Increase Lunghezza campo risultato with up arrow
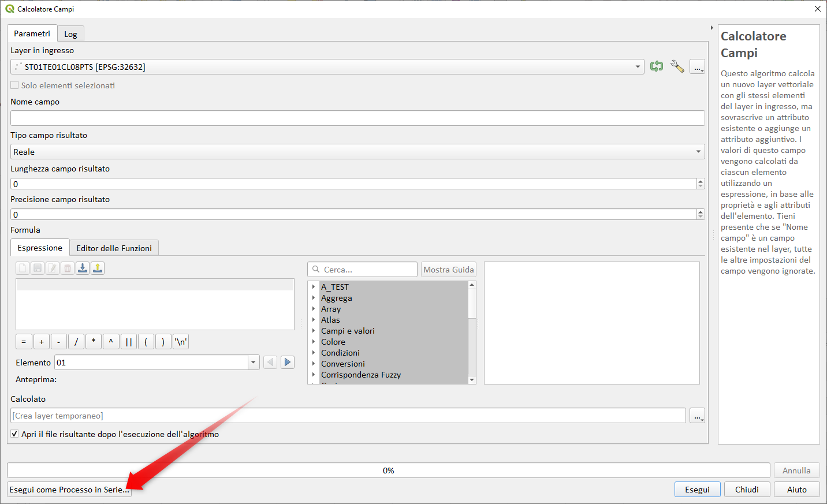The width and height of the screenshot is (827, 504). pos(701,181)
